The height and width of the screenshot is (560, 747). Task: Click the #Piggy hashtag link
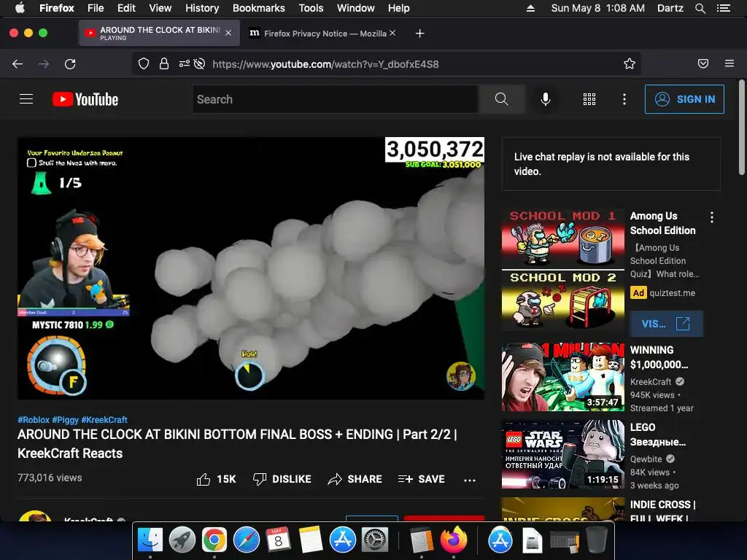click(x=65, y=419)
